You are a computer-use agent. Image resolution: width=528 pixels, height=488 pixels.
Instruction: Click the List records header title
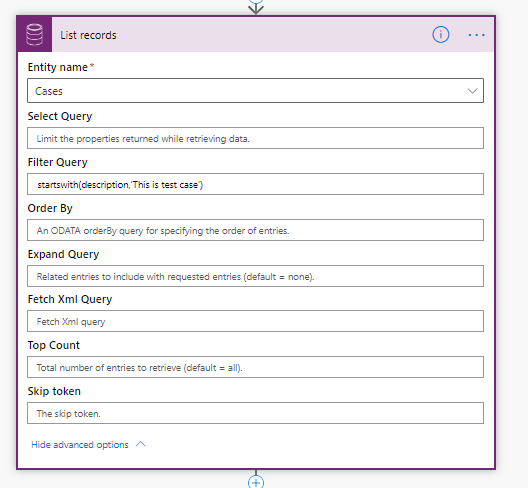pos(88,35)
